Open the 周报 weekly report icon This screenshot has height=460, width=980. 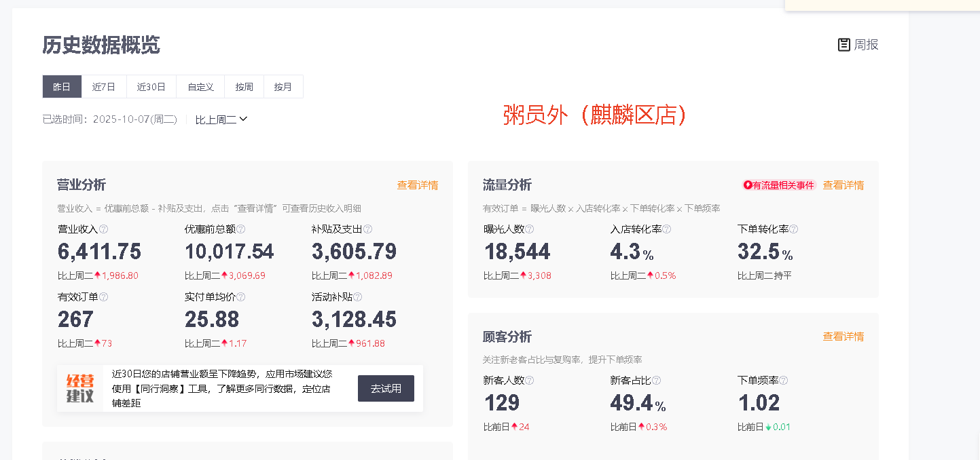(x=858, y=45)
